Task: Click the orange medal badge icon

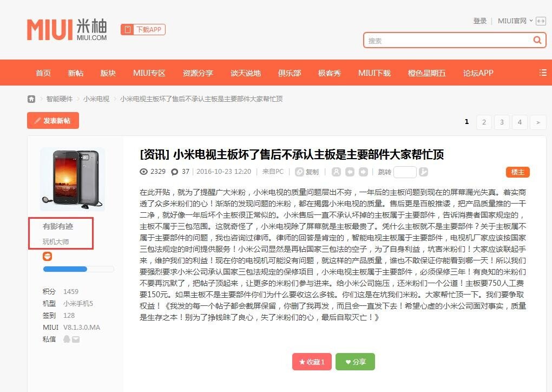Action: tap(47, 256)
